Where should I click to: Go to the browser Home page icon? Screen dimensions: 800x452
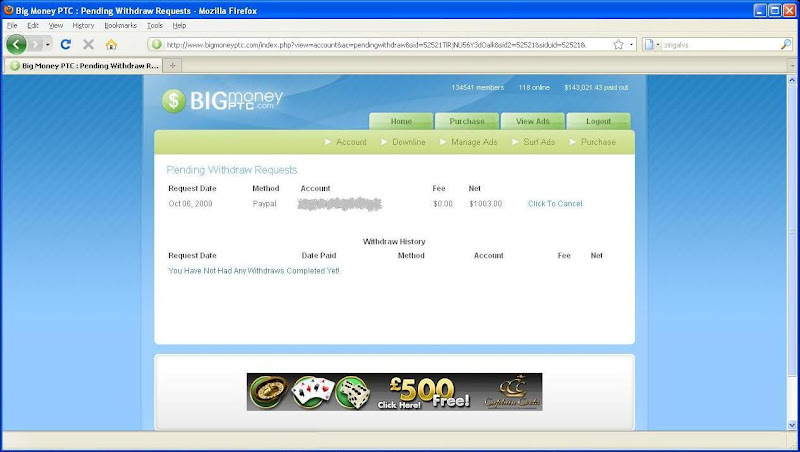(x=111, y=44)
